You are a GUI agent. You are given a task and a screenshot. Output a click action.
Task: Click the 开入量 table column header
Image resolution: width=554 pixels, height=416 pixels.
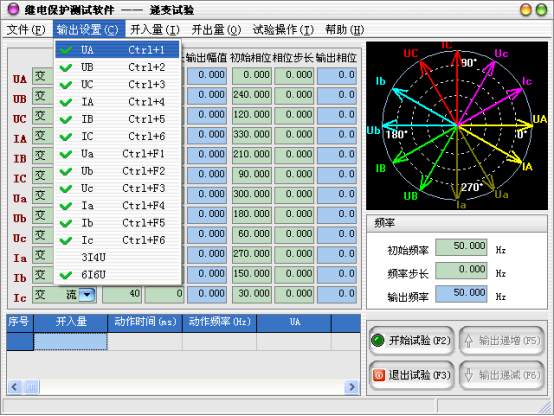(71, 322)
